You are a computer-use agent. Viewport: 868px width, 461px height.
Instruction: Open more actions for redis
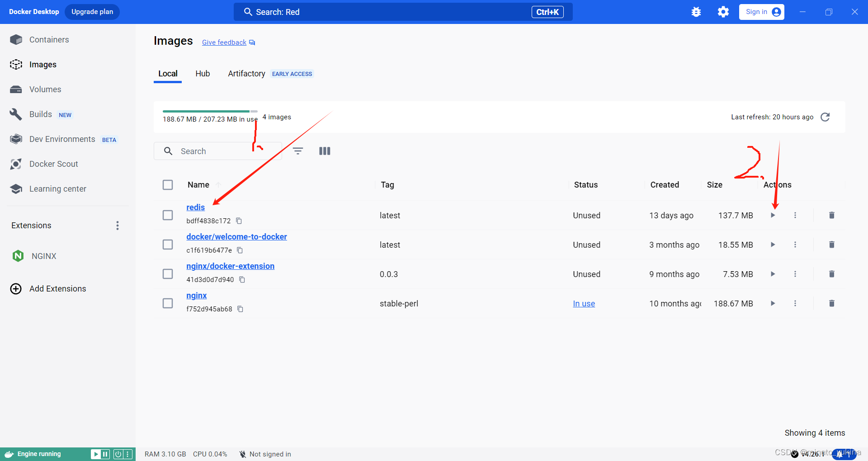click(795, 215)
